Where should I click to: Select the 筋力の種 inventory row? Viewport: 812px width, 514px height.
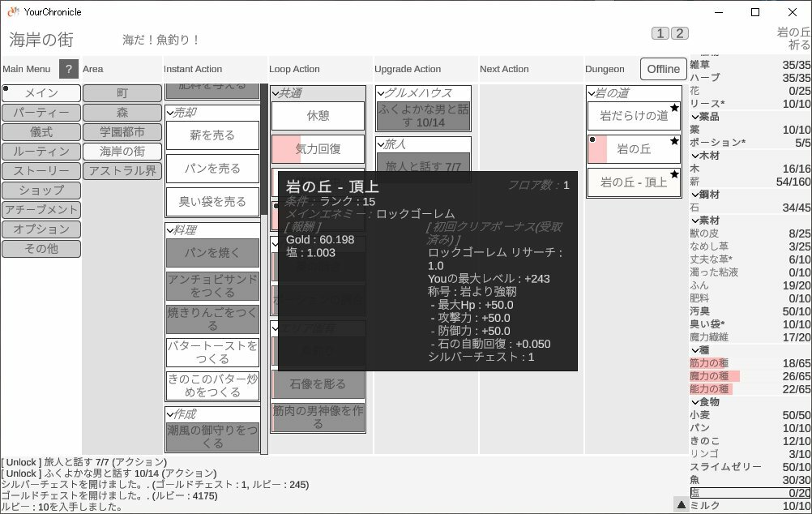750,362
